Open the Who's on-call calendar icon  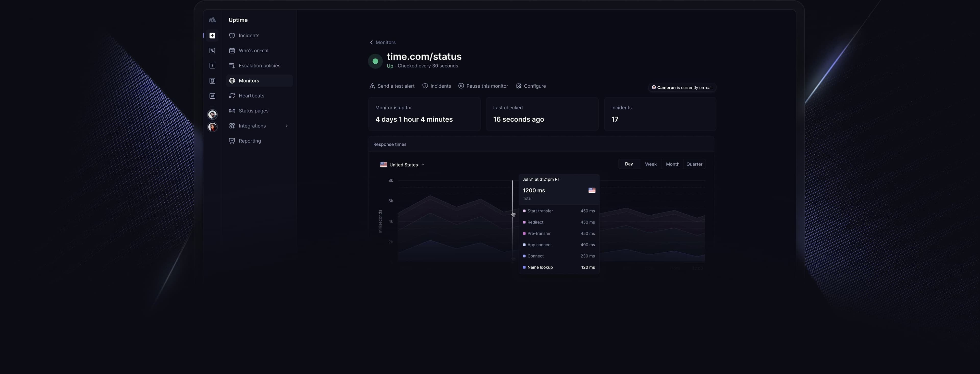click(232, 50)
